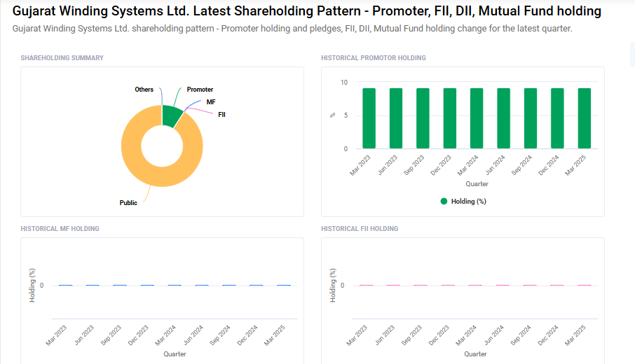Screen dimensions: 635x364
Task: Click the Mar 2025 promoter holding bar
Action: 585,118
